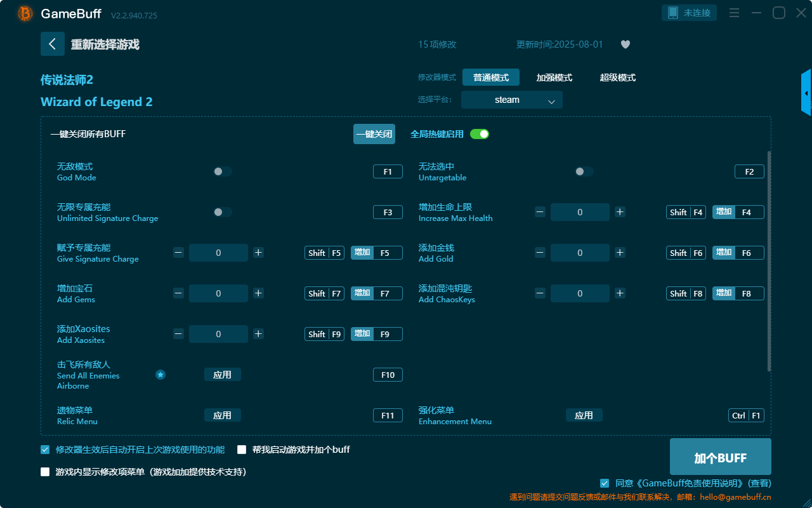Screen dimensions: 812x508
Task: Switch to 加强模式 tab
Action: (554, 77)
